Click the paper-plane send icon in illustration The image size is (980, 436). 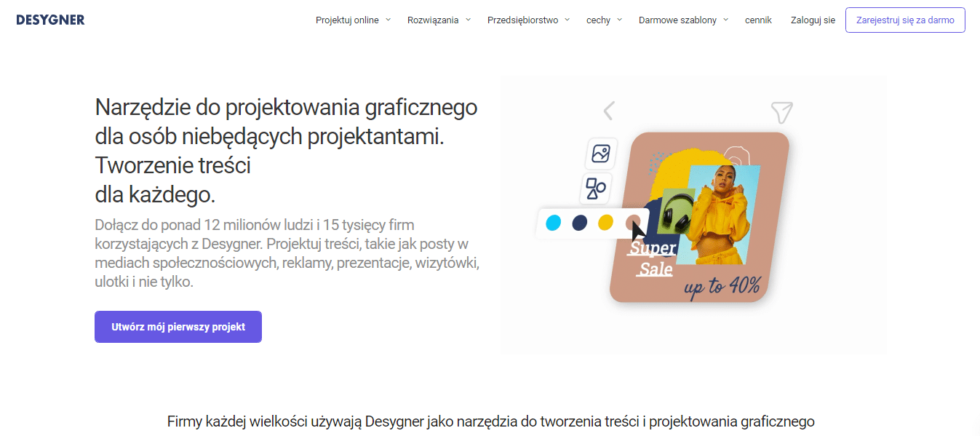pyautogui.click(x=781, y=112)
